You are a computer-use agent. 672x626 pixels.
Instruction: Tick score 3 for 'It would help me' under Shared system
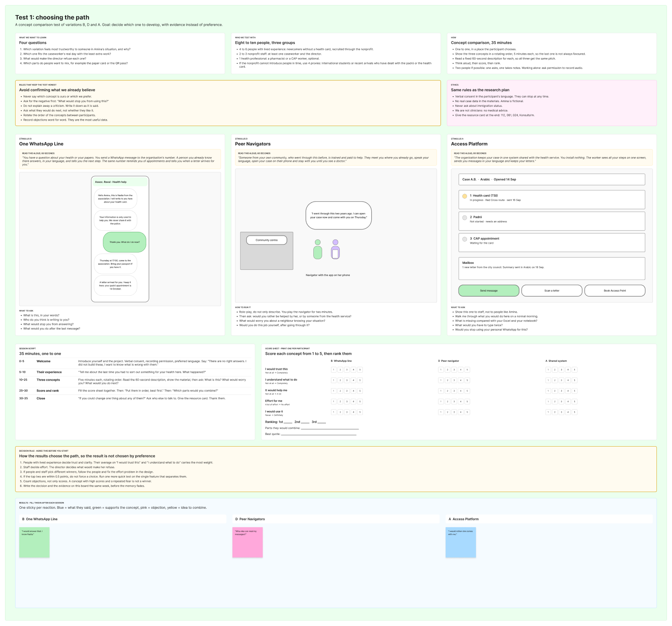coord(561,391)
